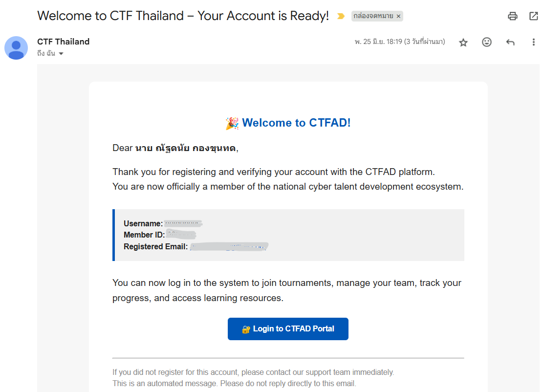
Task: Click the CTF Thailand sender name
Action: coord(63,42)
